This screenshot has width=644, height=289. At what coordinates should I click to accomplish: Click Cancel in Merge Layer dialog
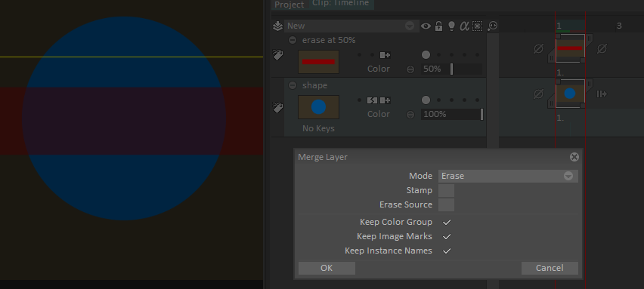[550, 268]
